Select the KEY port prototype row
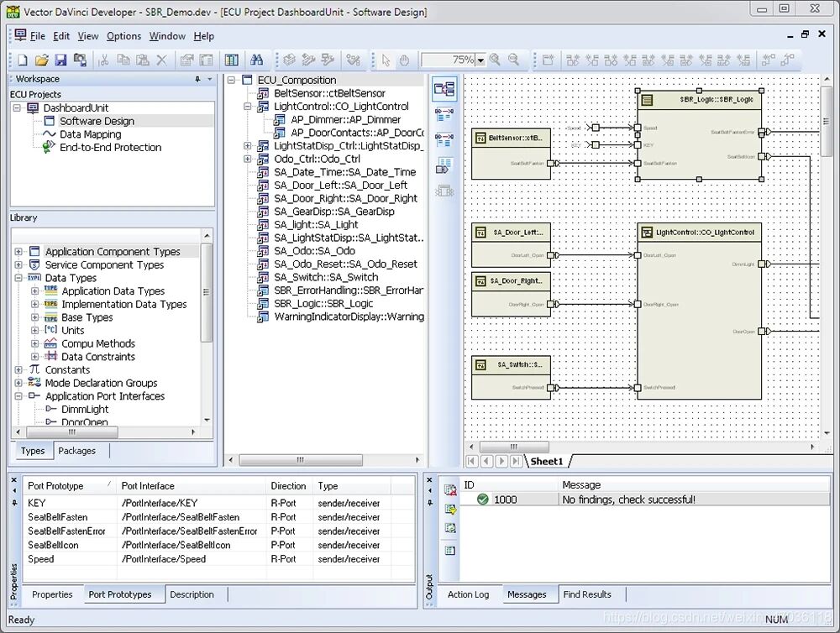 35,502
